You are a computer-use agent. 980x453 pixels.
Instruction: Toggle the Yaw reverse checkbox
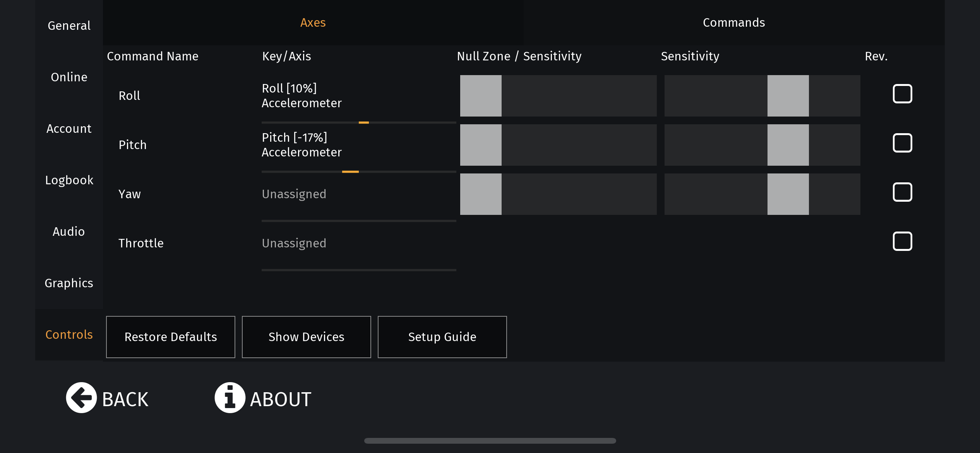point(902,192)
